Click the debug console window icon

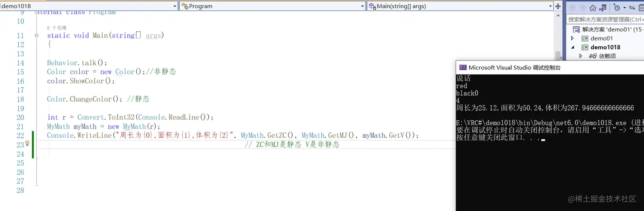point(463,67)
